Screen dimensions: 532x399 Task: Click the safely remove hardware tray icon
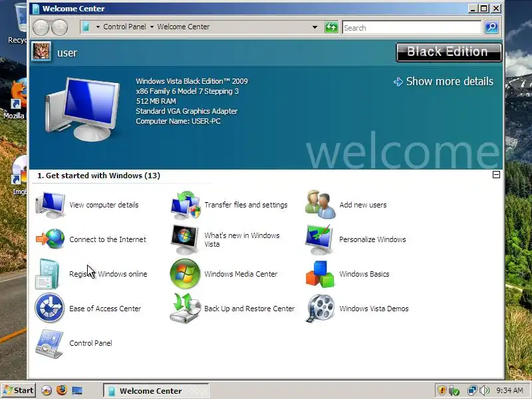click(x=454, y=390)
